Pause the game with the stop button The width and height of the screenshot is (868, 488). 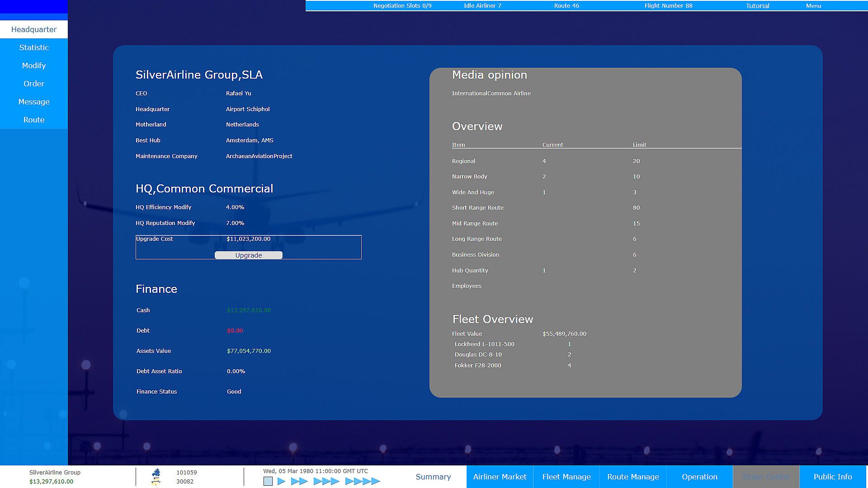268,482
